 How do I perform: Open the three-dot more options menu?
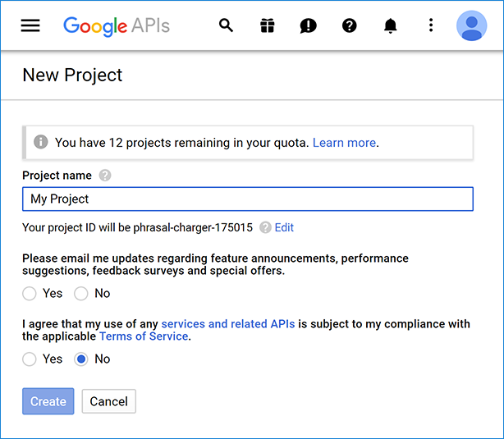coord(431,25)
